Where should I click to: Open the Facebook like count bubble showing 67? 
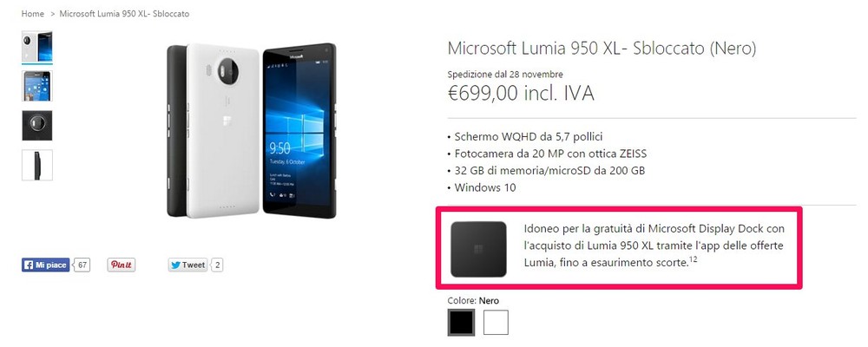click(82, 265)
